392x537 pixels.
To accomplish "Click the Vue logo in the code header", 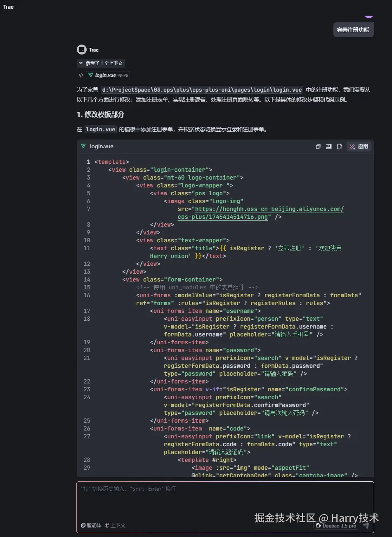I will pyautogui.click(x=83, y=146).
